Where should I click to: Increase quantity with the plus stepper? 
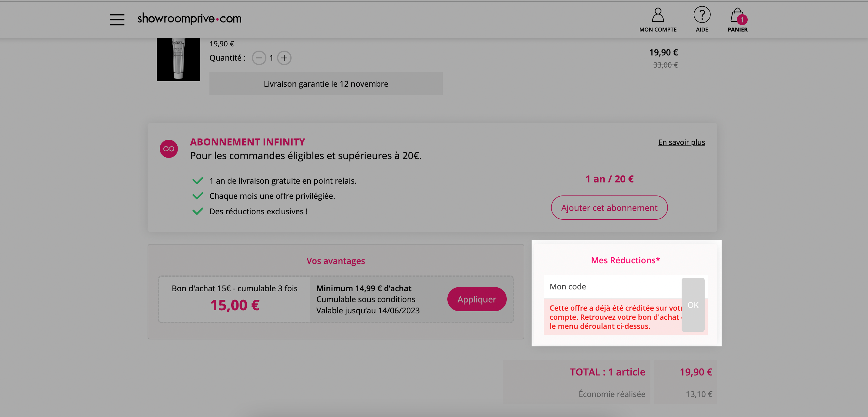(x=284, y=58)
